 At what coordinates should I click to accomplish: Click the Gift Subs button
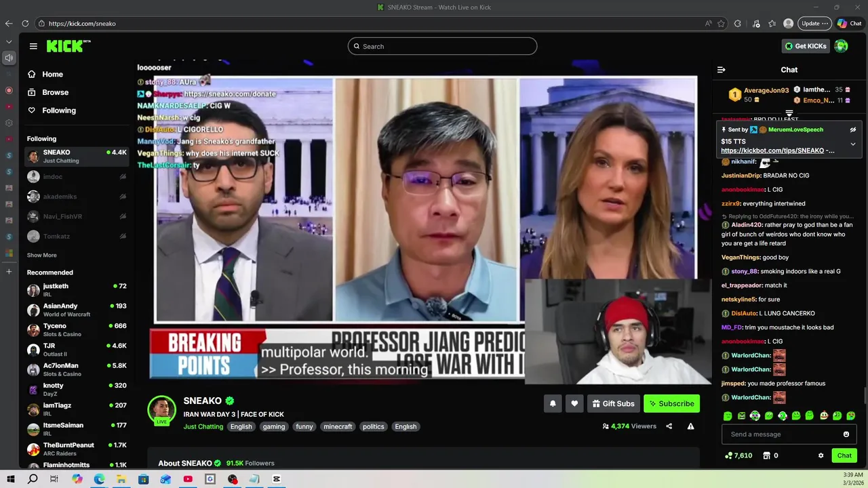point(614,403)
